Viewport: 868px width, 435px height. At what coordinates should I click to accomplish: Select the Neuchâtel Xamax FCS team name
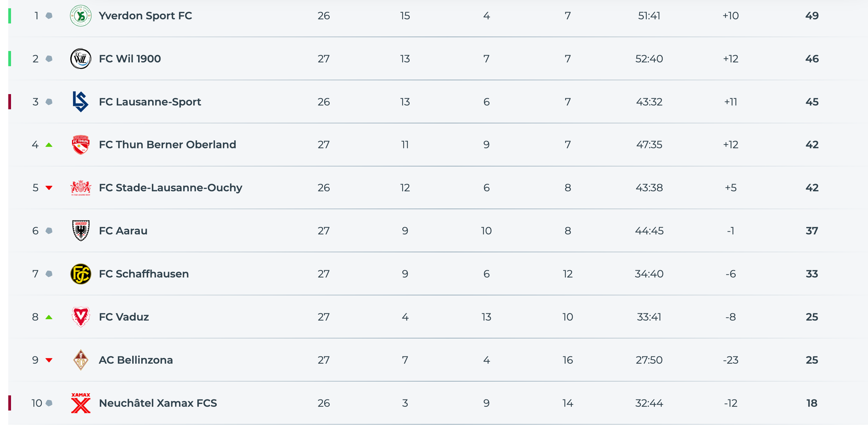tap(158, 403)
